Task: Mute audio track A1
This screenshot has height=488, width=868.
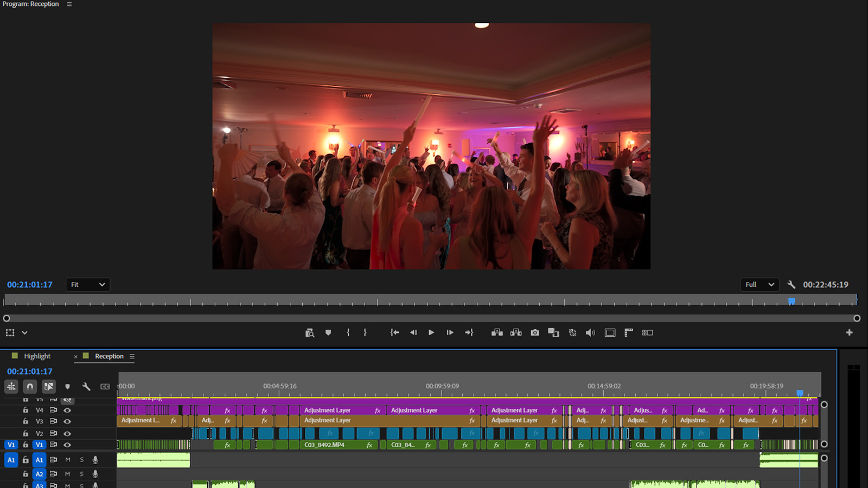Action: (x=68, y=460)
